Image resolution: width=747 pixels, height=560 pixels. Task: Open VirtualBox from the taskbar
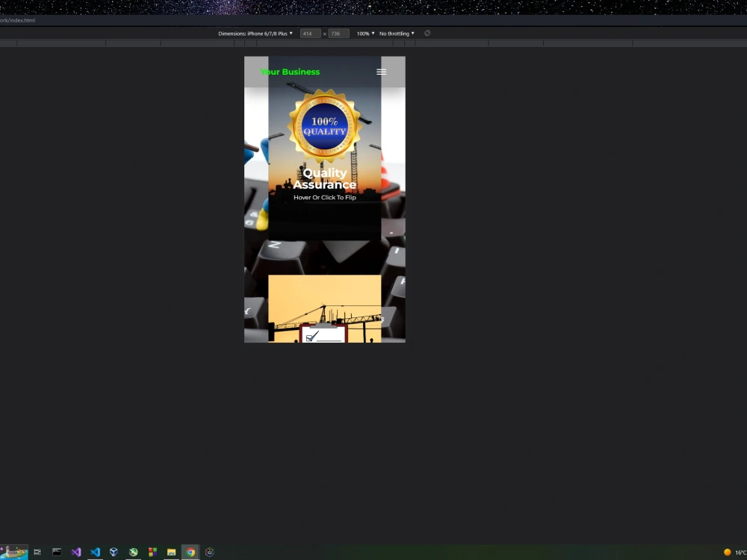pyautogui.click(x=114, y=552)
